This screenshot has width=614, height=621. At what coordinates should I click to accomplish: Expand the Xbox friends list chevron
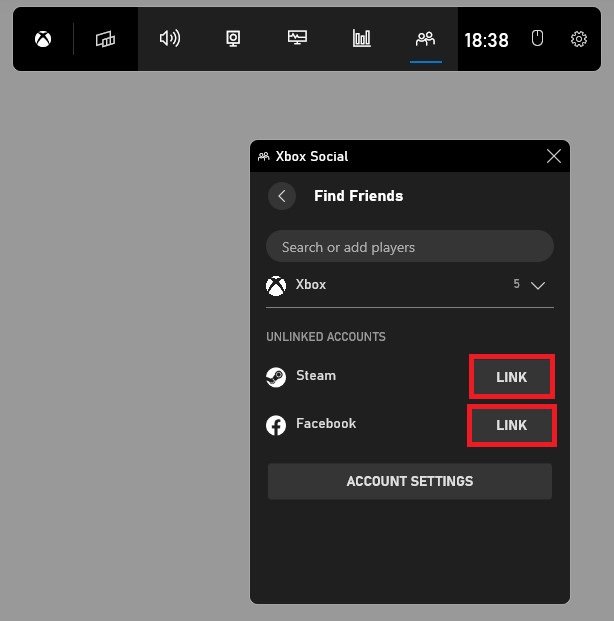point(538,285)
